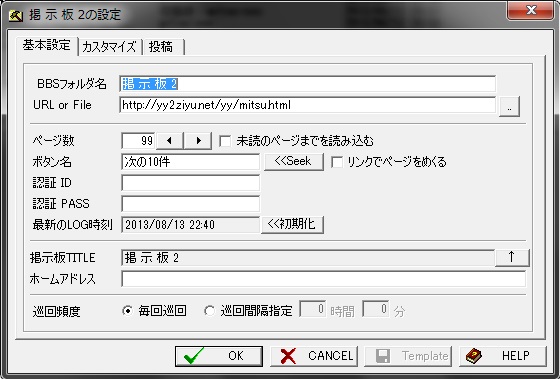Select the 毎回巡回 radio button

127,310
